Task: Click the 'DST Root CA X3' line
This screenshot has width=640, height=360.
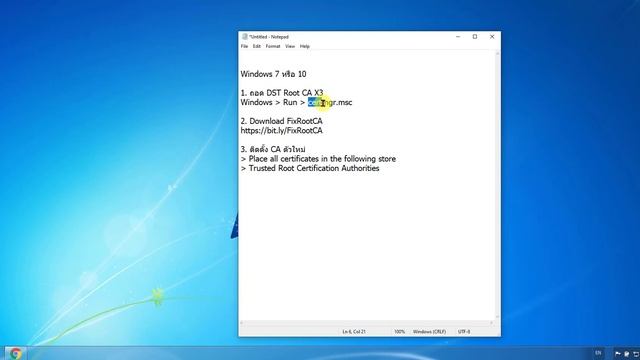Action: click(282, 93)
